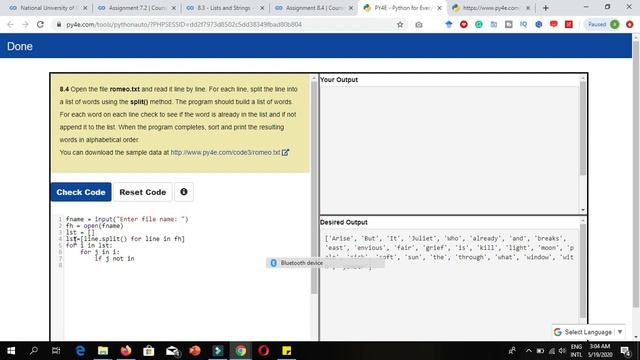Switch to the Assignment 8.4 tab
The height and width of the screenshot is (360, 640).
(313, 8)
